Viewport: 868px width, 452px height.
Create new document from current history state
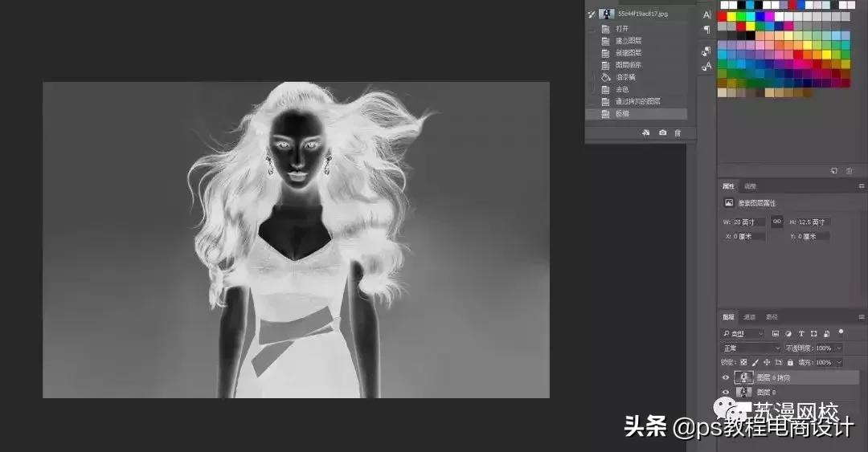point(645,132)
